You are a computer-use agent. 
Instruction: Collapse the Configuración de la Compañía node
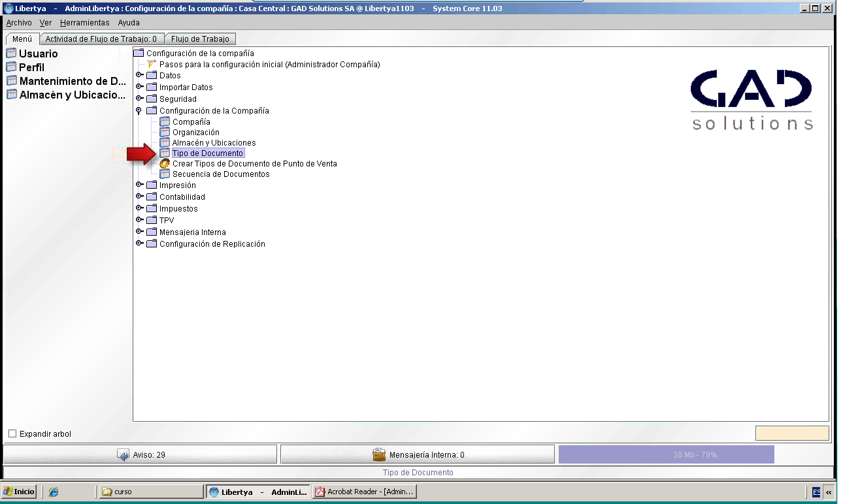[139, 110]
